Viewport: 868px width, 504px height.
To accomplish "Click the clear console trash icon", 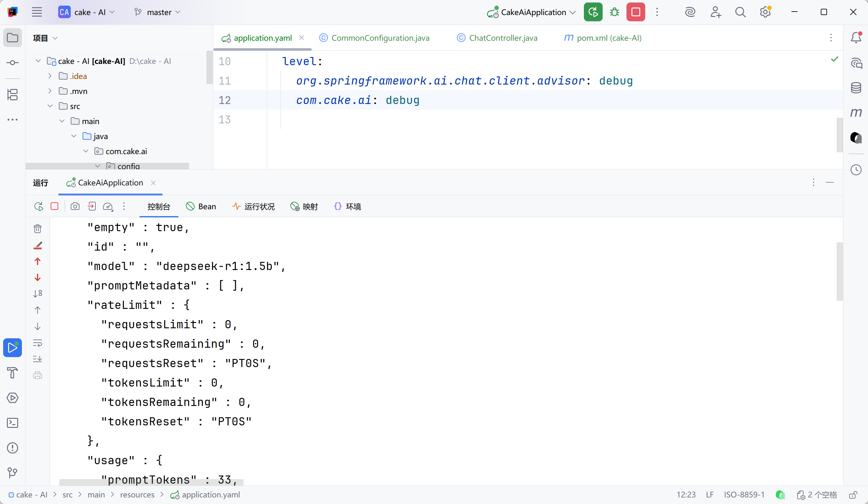I will point(38,229).
